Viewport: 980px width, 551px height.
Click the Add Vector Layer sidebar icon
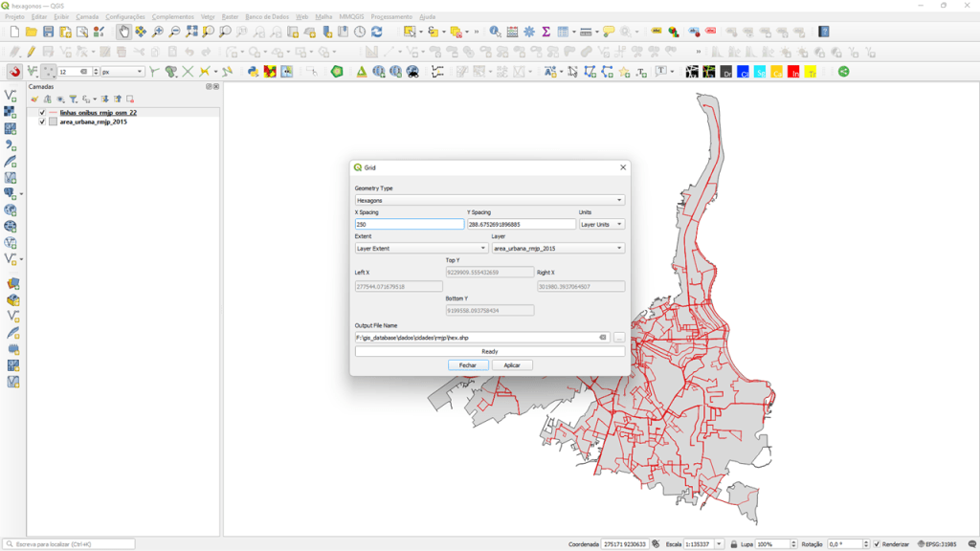[11, 96]
